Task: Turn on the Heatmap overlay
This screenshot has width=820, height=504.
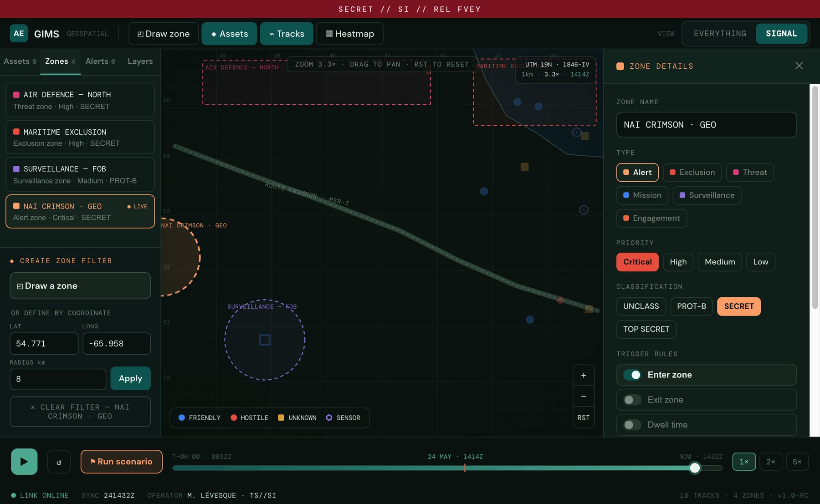Action: click(x=350, y=34)
